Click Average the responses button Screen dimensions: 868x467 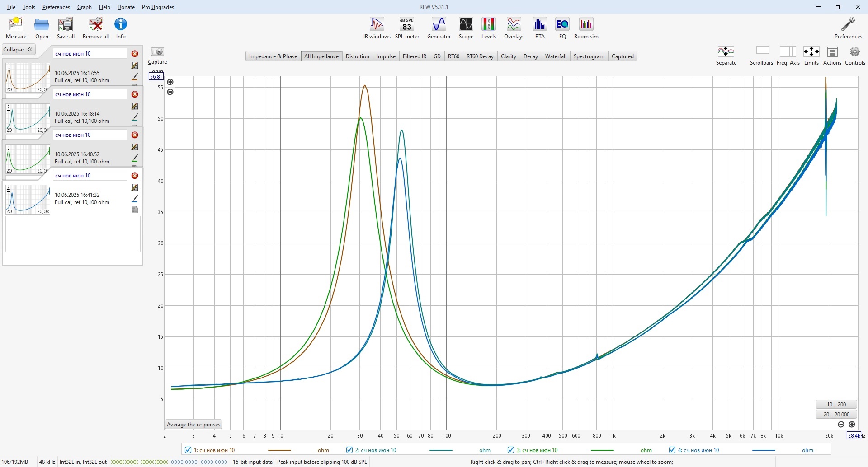click(x=193, y=425)
